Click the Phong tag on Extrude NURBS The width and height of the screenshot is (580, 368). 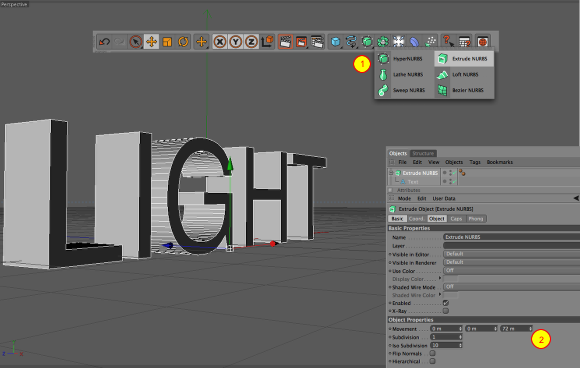[x=462, y=173]
